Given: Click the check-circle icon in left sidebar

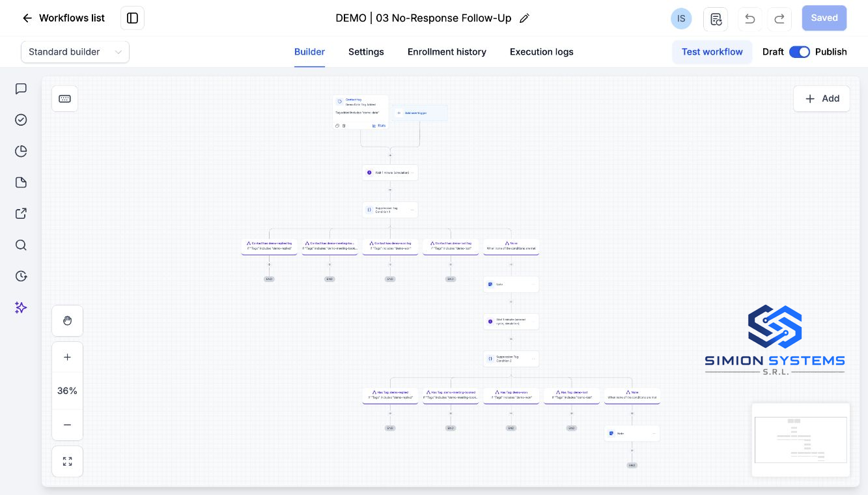Looking at the screenshot, I should [21, 120].
